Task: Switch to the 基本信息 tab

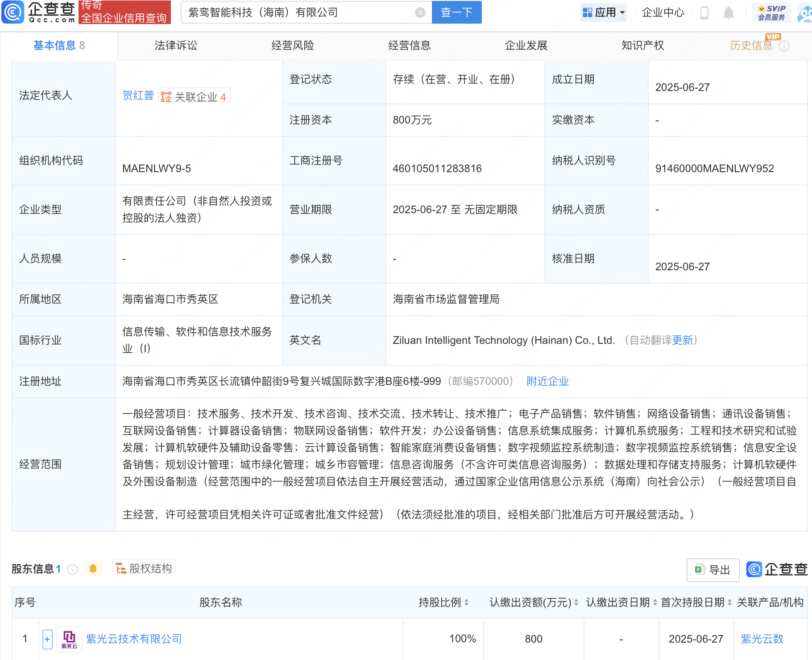Action: 59,45
